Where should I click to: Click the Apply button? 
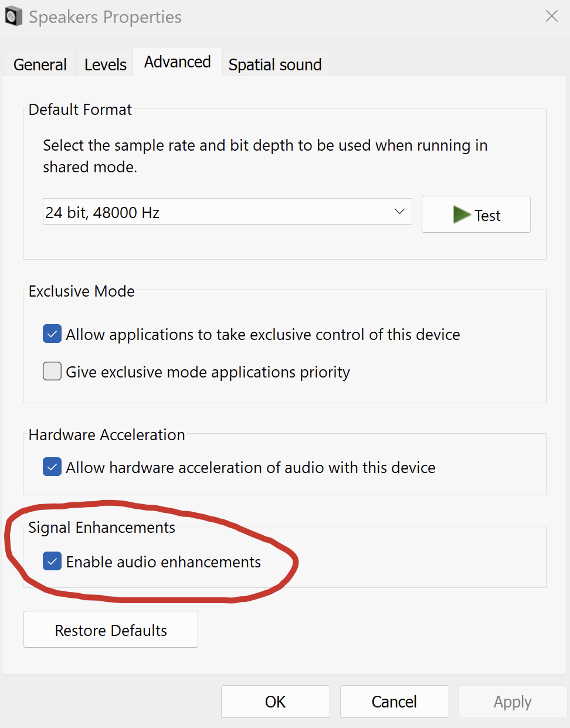pos(512,702)
